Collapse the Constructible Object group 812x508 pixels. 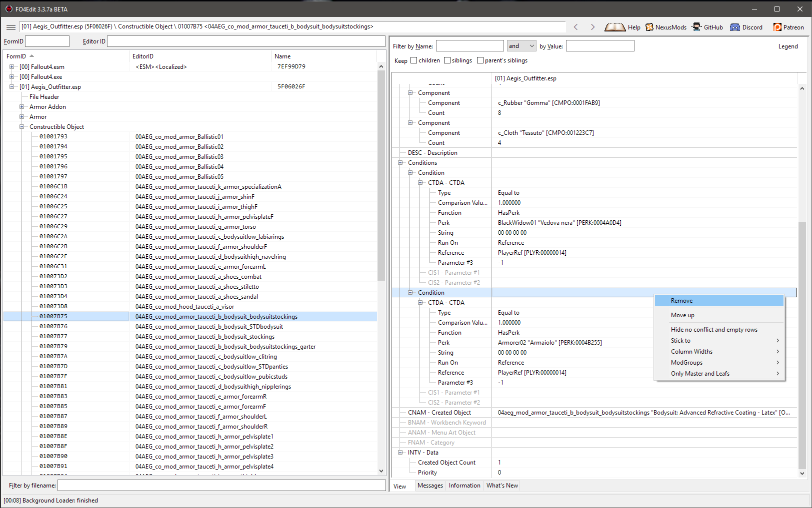pos(21,127)
